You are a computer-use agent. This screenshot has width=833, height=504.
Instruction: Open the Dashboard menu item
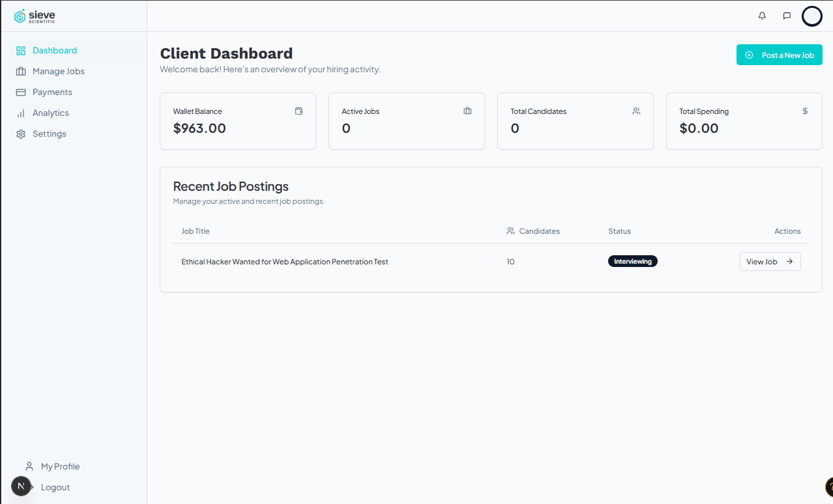coord(55,50)
